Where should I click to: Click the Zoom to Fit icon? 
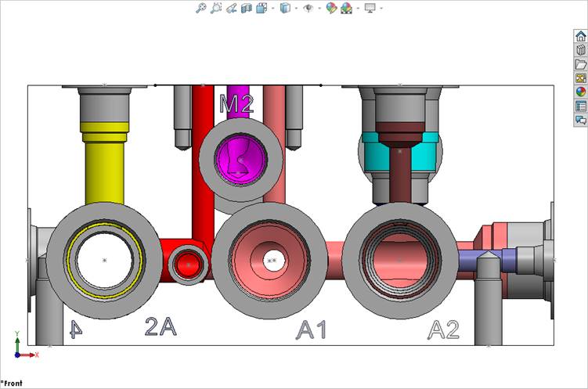pyautogui.click(x=200, y=8)
